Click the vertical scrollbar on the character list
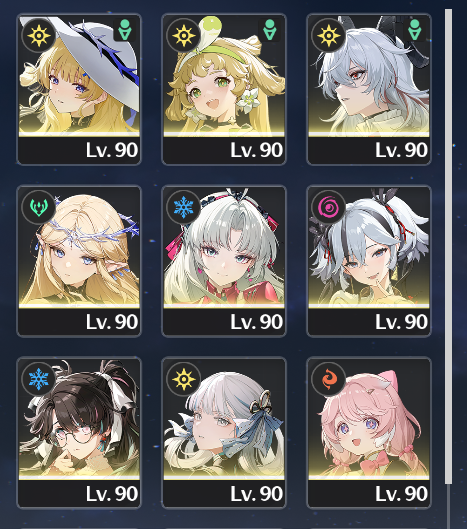The image size is (467, 529). point(448,246)
